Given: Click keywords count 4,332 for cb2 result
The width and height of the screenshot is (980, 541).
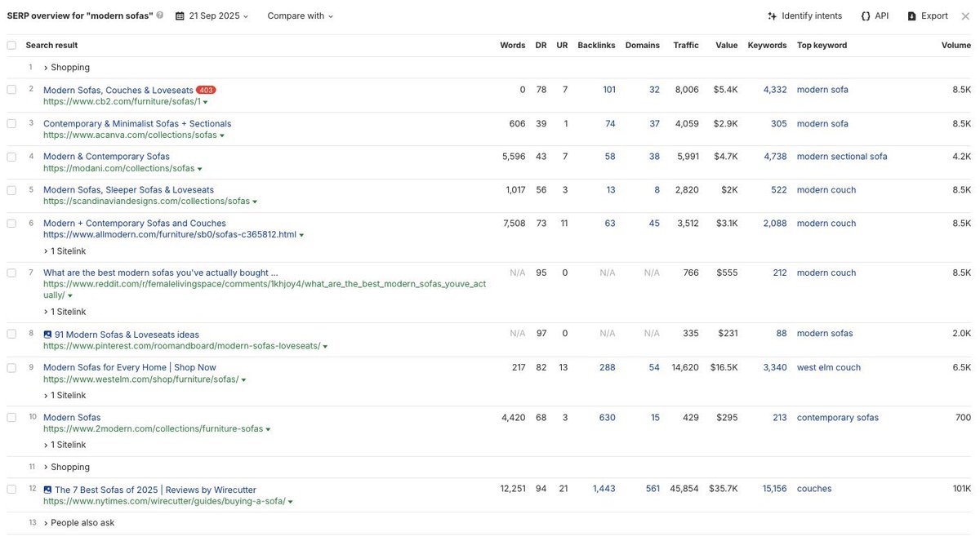Looking at the screenshot, I should coord(775,91).
